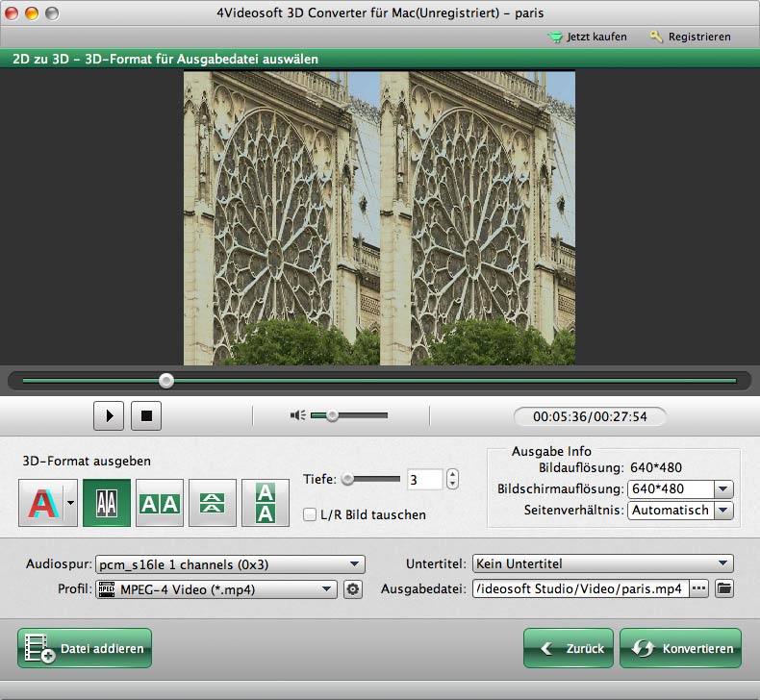
Task: Mute the volume speaker icon
Action: pos(298,415)
